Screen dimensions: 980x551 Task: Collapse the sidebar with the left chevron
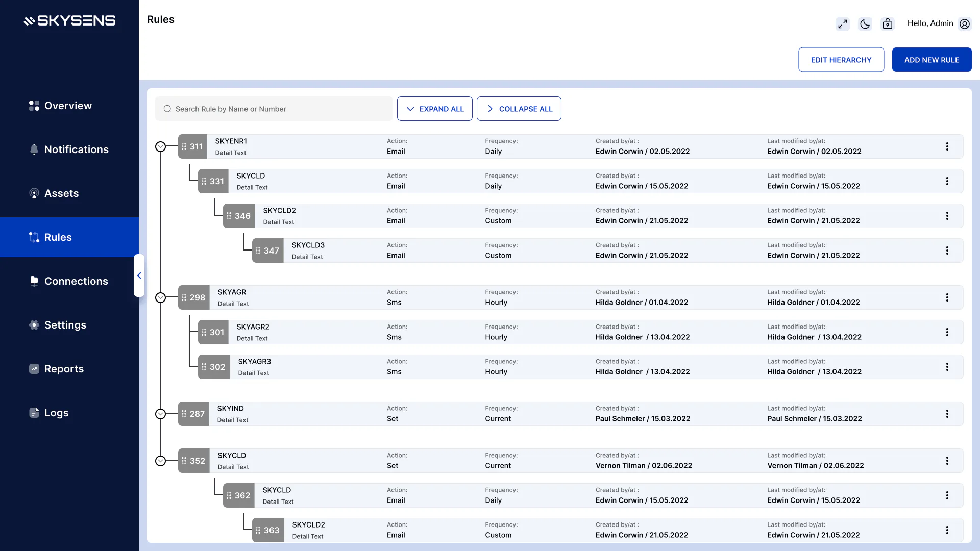click(139, 275)
